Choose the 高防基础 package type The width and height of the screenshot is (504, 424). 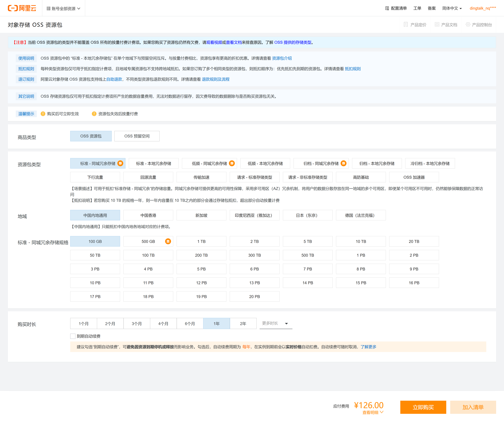361,177
